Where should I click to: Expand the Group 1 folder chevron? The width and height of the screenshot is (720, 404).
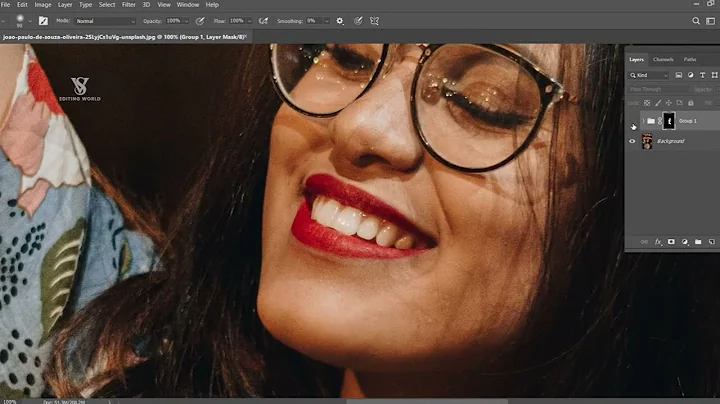(643, 121)
